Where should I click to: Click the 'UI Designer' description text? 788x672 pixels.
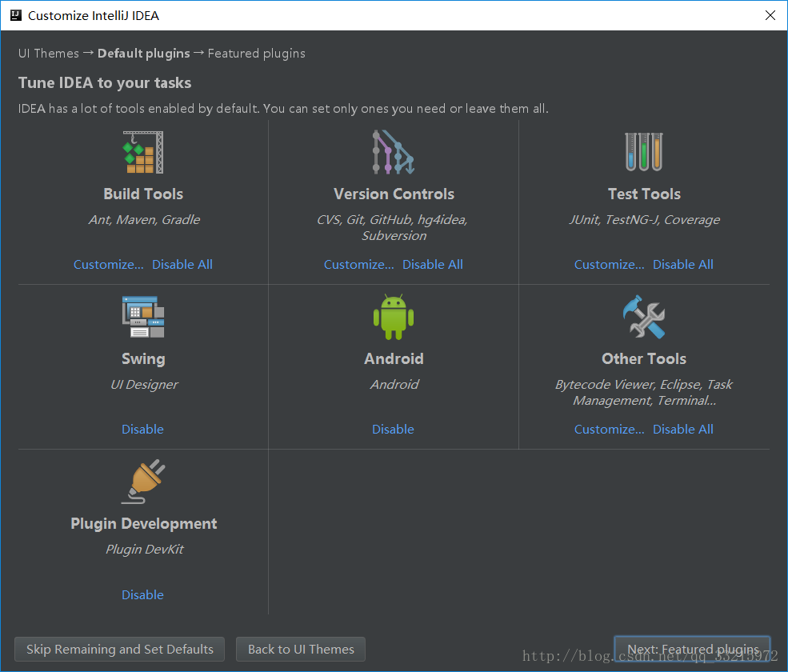(144, 385)
